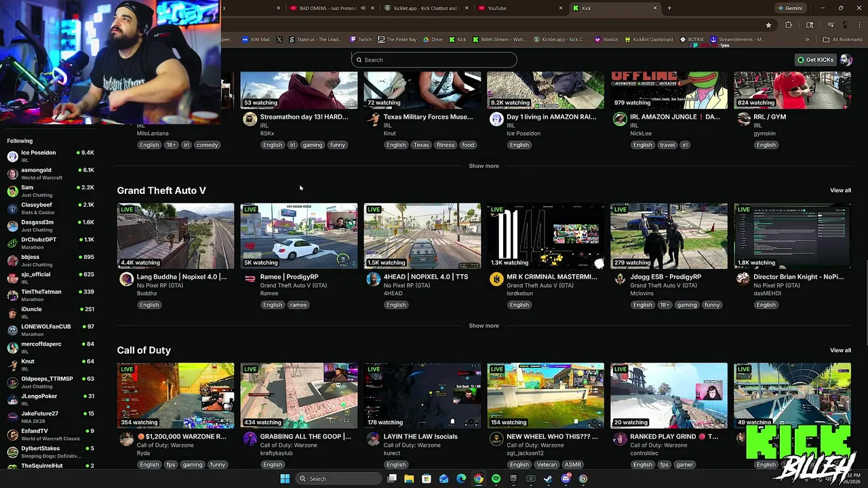The width and height of the screenshot is (868, 488).
Task: Switch to the Kicklet.app tab
Action: point(426,8)
